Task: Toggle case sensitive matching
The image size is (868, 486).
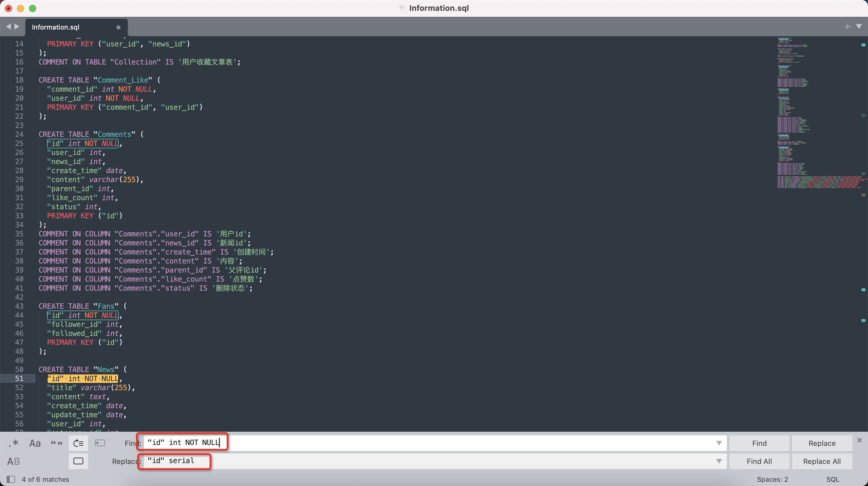Action: pos(35,443)
